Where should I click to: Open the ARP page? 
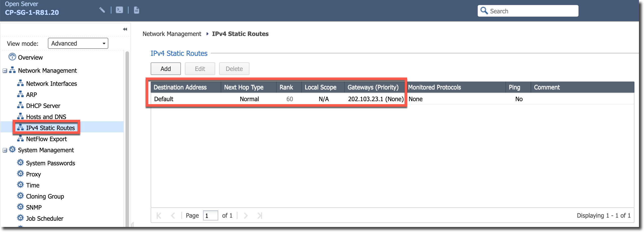click(31, 95)
